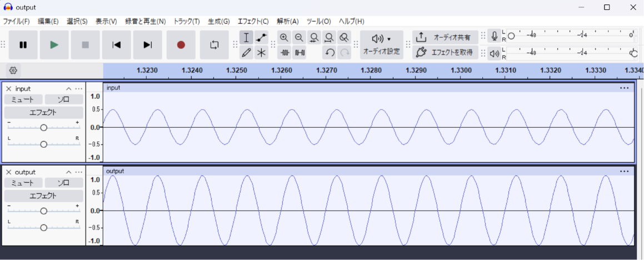Image resolution: width=644 pixels, height=260 pixels.
Task: Click the Multi-tool asterisk icon
Action: point(261,53)
